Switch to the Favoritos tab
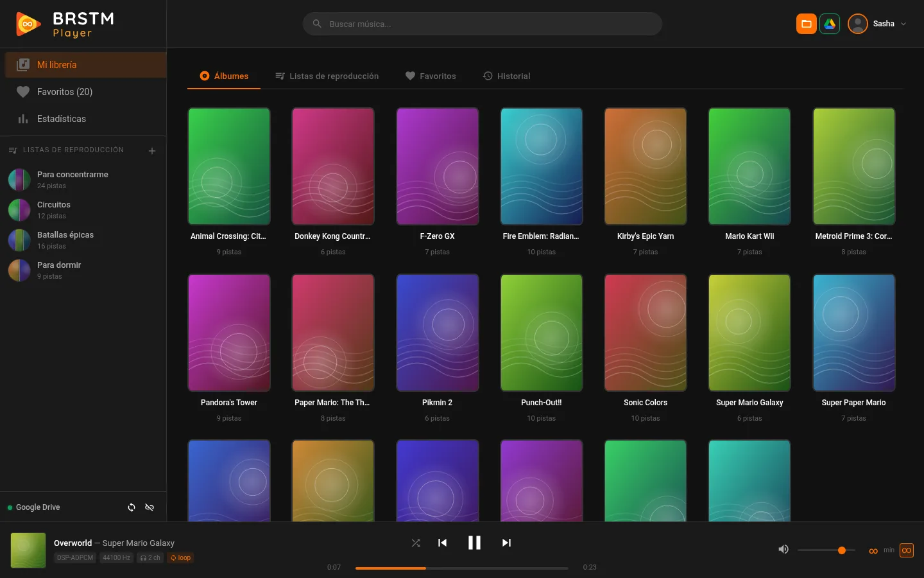The width and height of the screenshot is (924, 578). [x=431, y=76]
